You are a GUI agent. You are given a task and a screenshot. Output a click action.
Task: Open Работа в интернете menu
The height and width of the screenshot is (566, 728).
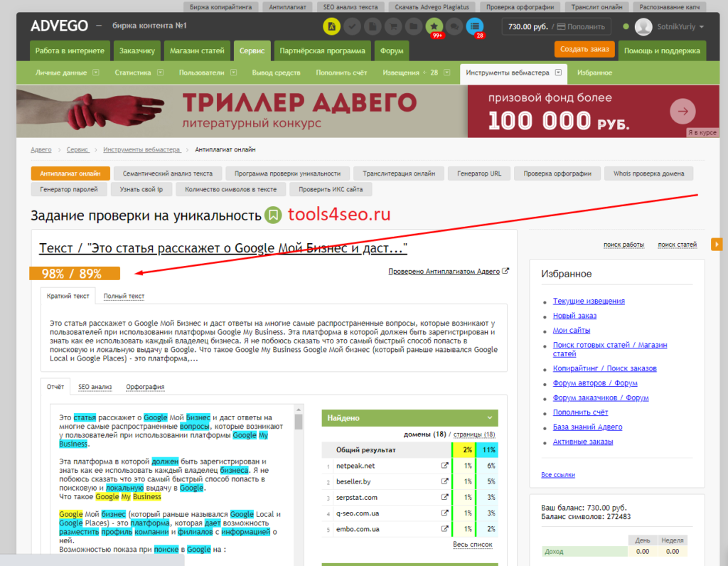click(x=70, y=50)
